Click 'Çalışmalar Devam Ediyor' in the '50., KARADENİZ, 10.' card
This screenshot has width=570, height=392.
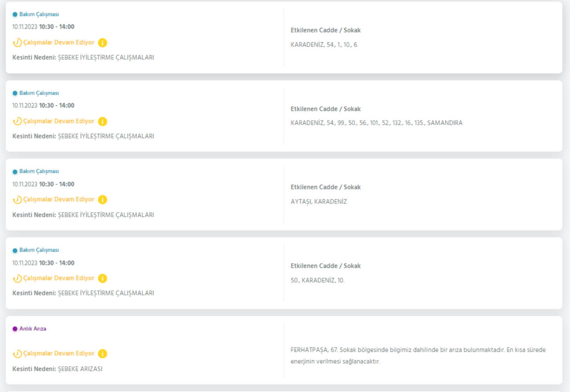click(58, 278)
